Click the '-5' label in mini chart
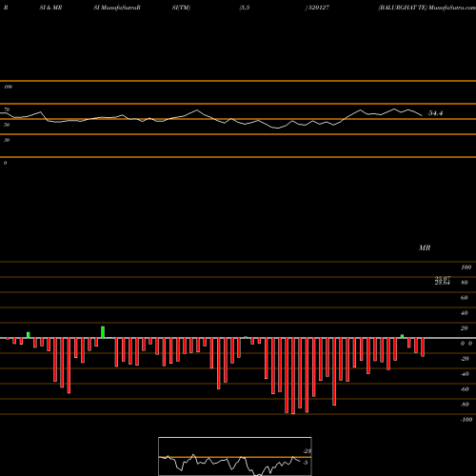Image resolution: width=476 pixels, height=476 pixels. point(306,463)
